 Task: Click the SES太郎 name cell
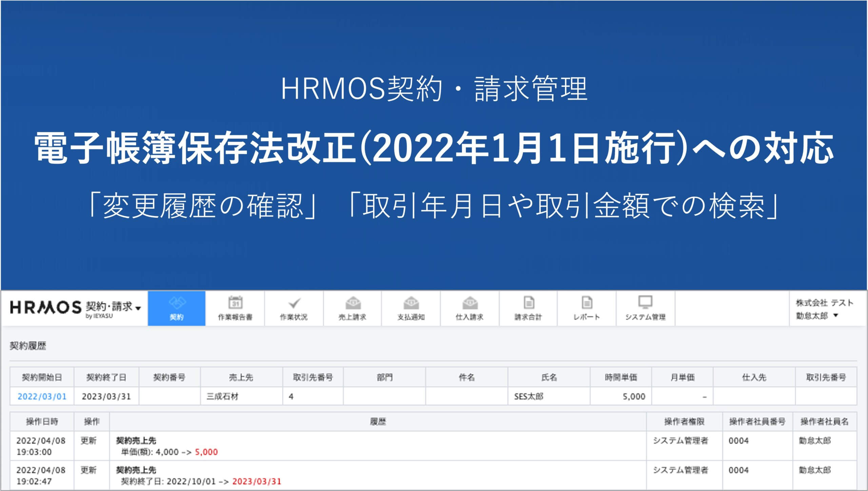pyautogui.click(x=549, y=396)
